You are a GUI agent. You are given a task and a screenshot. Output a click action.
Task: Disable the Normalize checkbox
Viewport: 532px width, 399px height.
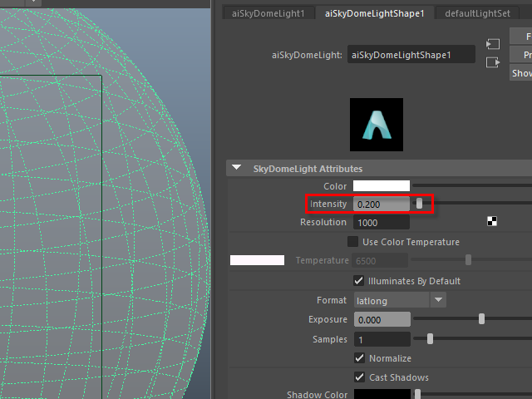click(x=359, y=358)
